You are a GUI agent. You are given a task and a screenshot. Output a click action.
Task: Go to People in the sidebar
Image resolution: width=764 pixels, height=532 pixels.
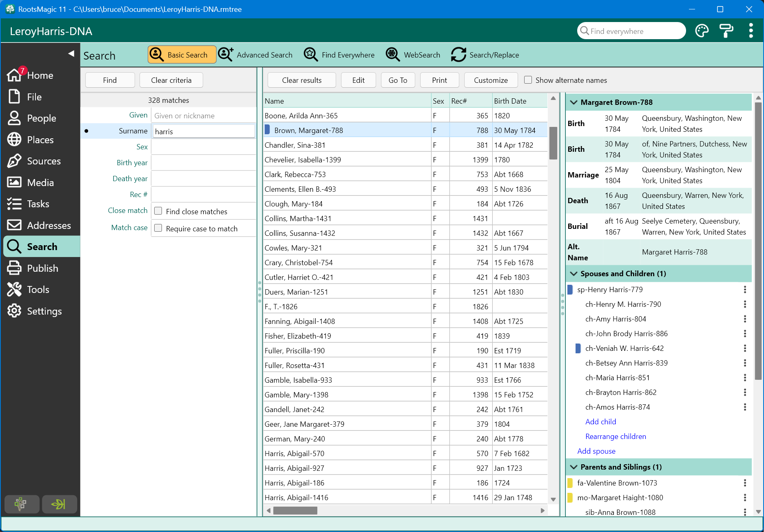pyautogui.click(x=41, y=118)
